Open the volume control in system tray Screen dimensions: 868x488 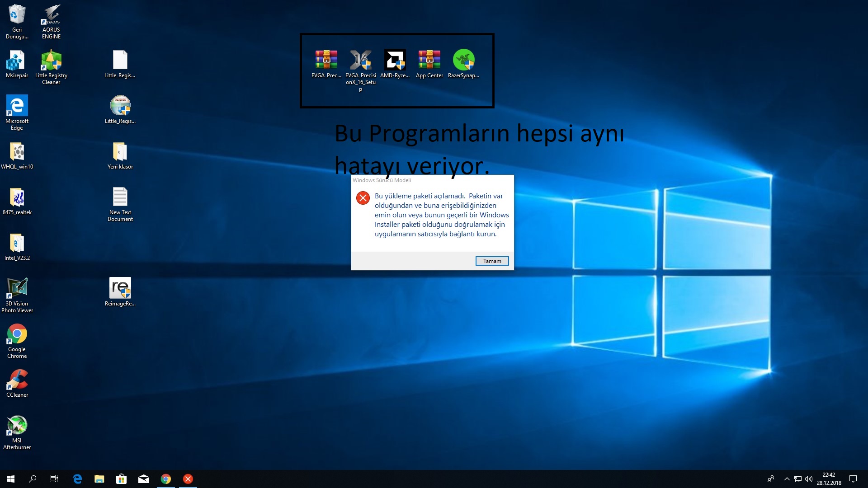click(809, 479)
